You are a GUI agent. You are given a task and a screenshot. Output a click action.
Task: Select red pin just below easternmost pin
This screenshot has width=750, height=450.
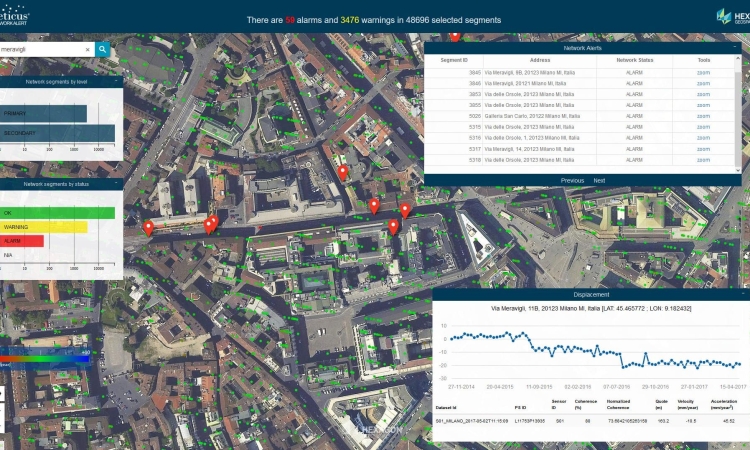pyautogui.click(x=393, y=227)
